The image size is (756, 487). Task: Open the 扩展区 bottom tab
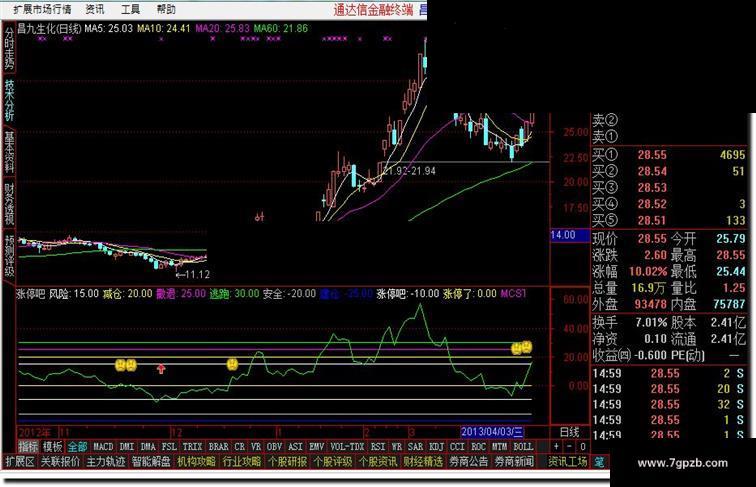20,461
